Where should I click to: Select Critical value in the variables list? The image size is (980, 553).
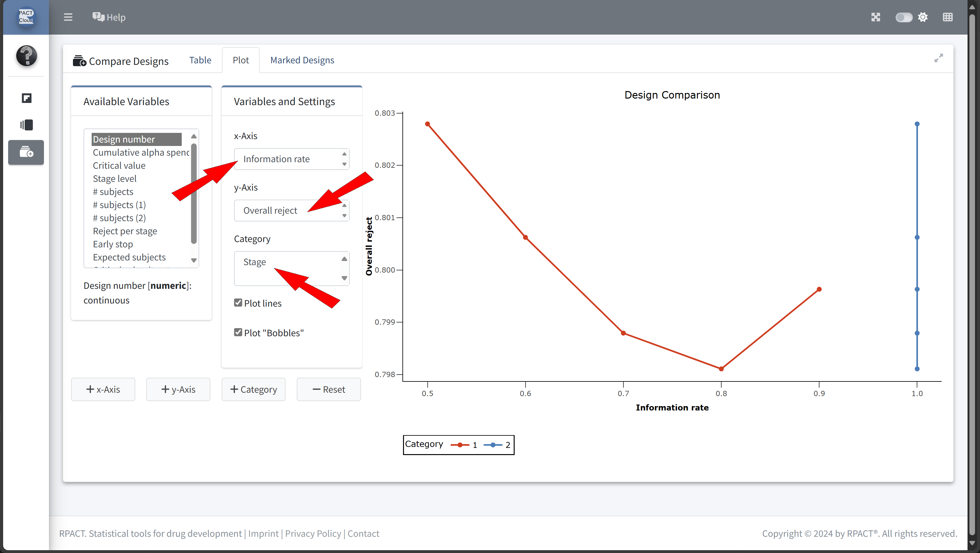coord(119,166)
